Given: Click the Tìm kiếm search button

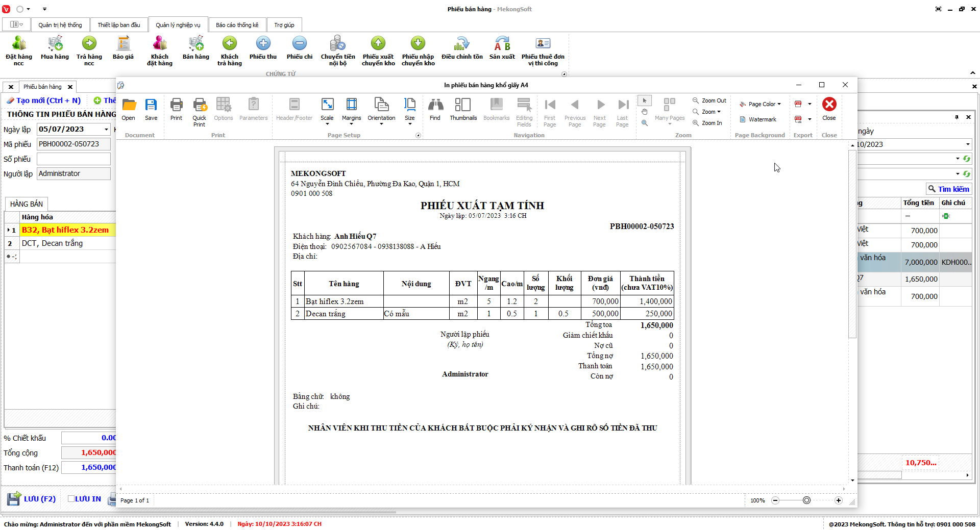Looking at the screenshot, I should (948, 189).
